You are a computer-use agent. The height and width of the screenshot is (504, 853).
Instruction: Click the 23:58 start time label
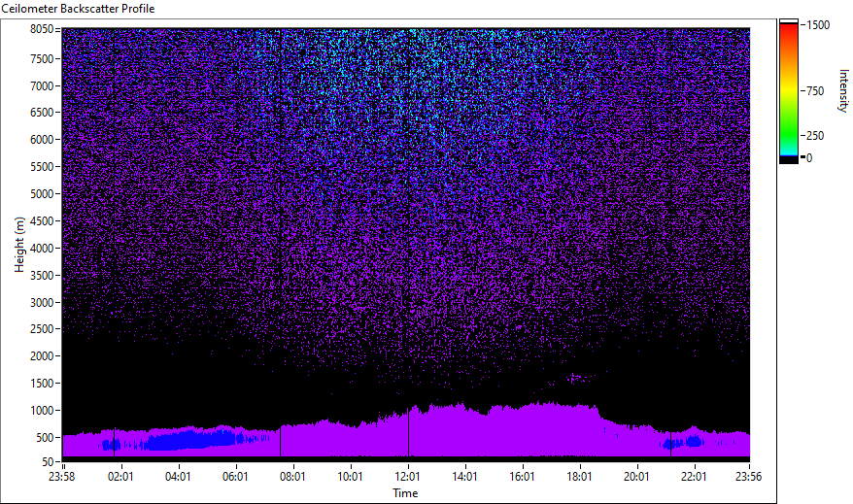(61, 477)
